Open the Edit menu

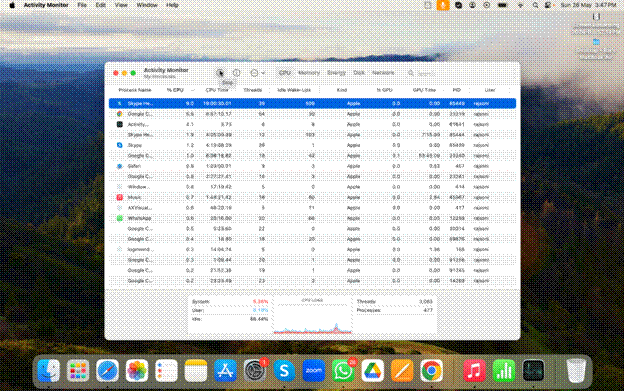point(100,5)
